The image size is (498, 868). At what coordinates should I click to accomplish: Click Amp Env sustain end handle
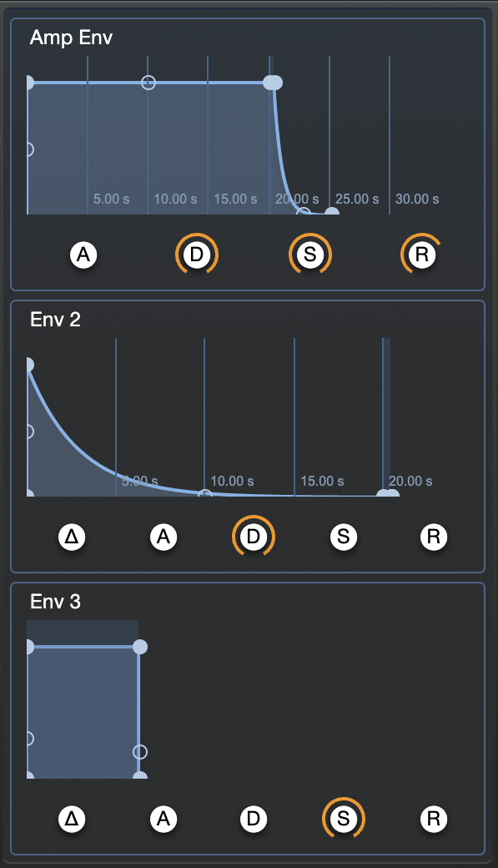point(273,83)
